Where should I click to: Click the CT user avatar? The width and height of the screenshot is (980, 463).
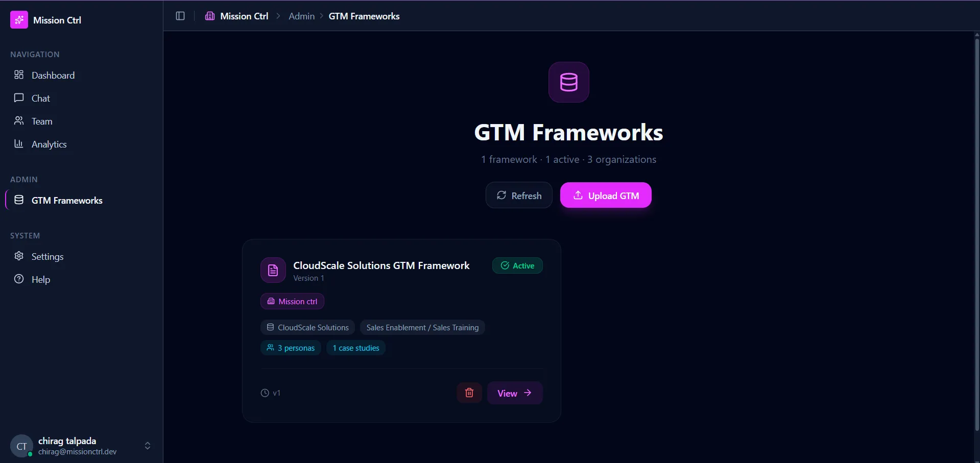[21, 445]
